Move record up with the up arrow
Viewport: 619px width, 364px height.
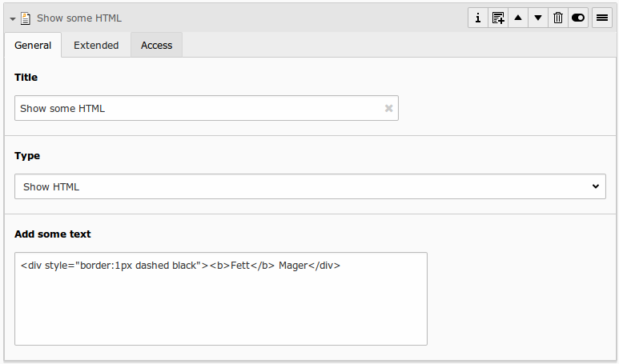tap(518, 18)
